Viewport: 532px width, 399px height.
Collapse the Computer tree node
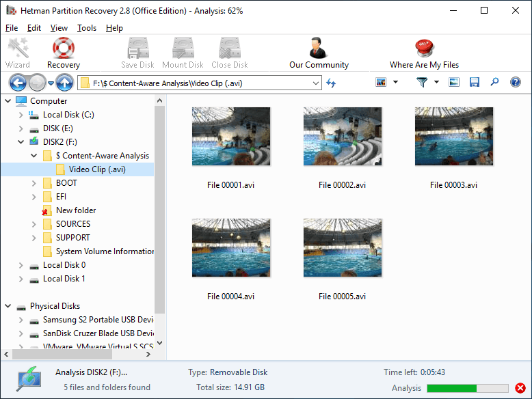click(x=8, y=101)
